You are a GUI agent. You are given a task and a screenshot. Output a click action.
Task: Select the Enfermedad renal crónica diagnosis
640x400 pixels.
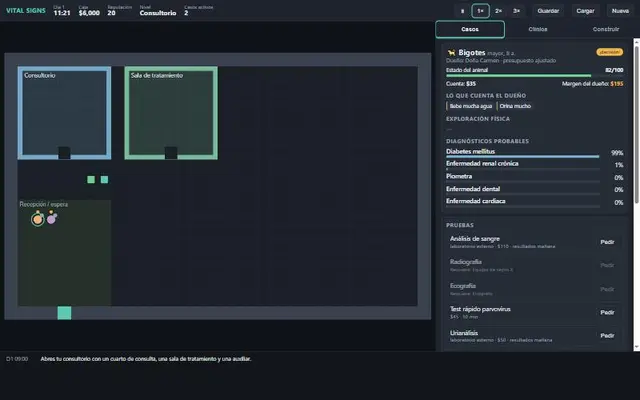pos(534,164)
